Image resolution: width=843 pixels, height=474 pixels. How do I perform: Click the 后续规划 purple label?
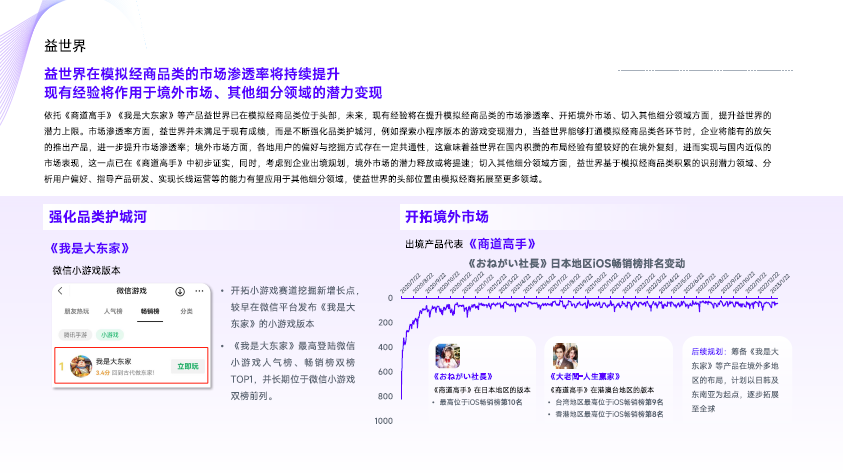point(707,351)
